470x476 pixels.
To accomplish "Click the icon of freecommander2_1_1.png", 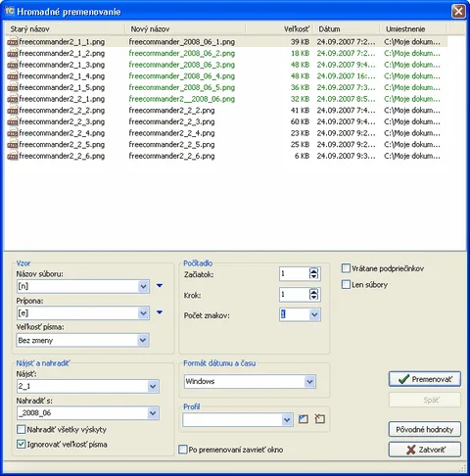I will tap(13, 42).
